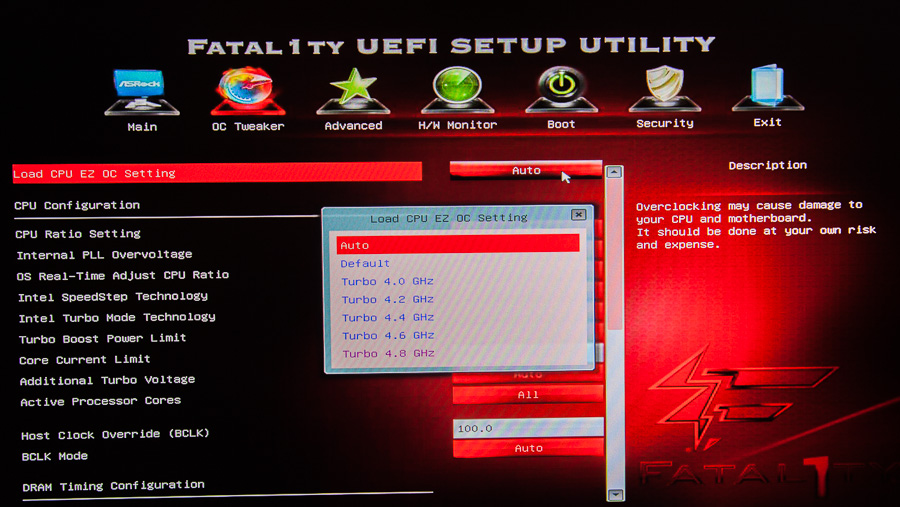The image size is (900, 507).
Task: Open the Main section monitor icon
Action: (141, 92)
